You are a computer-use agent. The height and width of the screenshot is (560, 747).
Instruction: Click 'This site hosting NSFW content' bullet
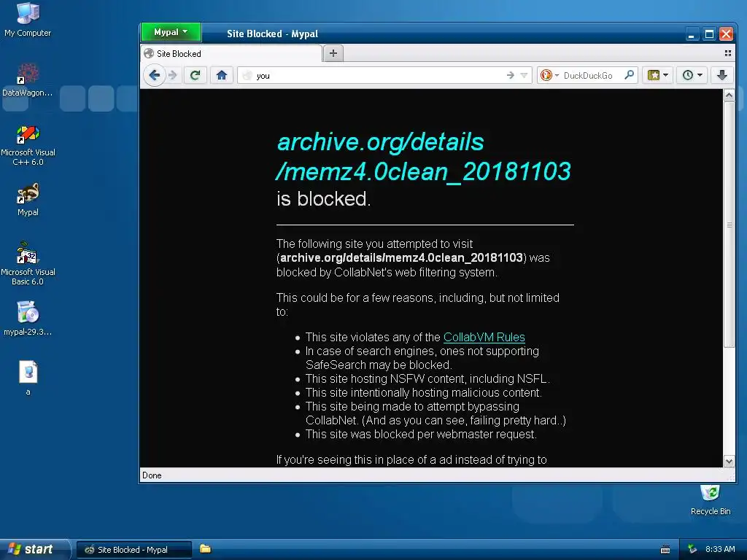coord(427,379)
